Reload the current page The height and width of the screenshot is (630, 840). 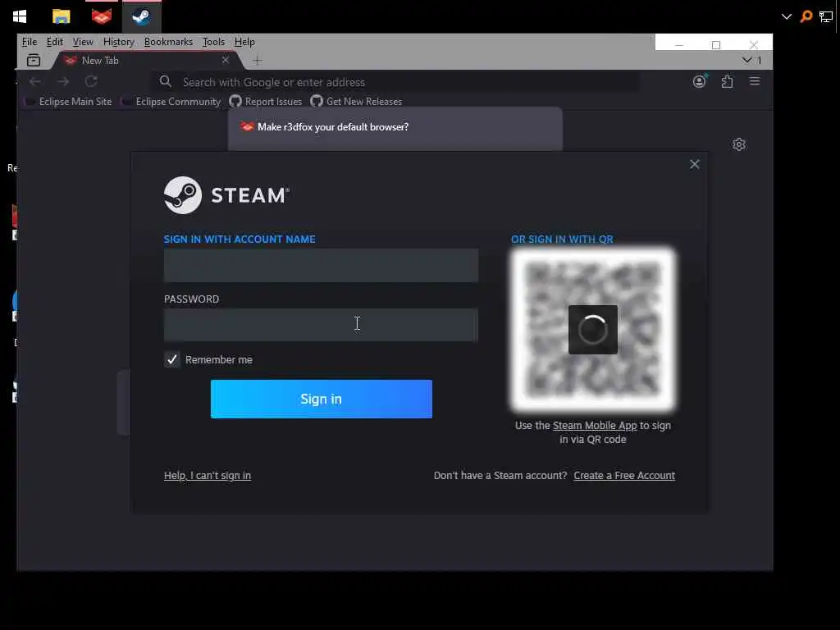[91, 81]
